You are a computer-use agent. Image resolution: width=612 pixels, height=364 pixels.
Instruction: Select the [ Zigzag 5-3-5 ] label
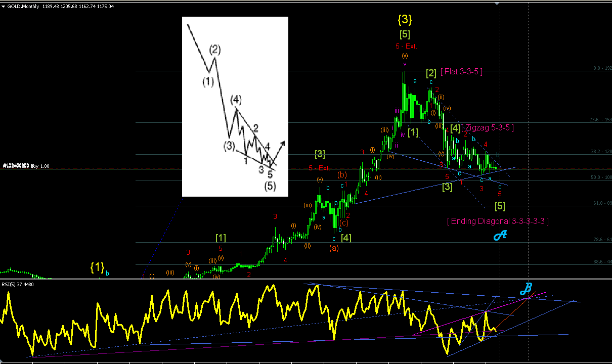(x=488, y=128)
